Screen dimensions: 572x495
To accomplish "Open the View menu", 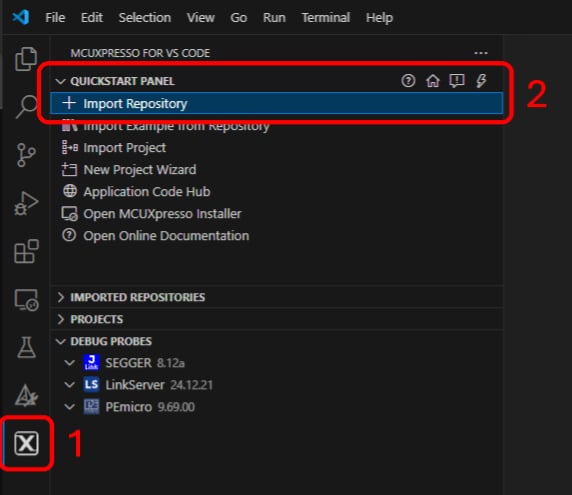I will tap(200, 18).
